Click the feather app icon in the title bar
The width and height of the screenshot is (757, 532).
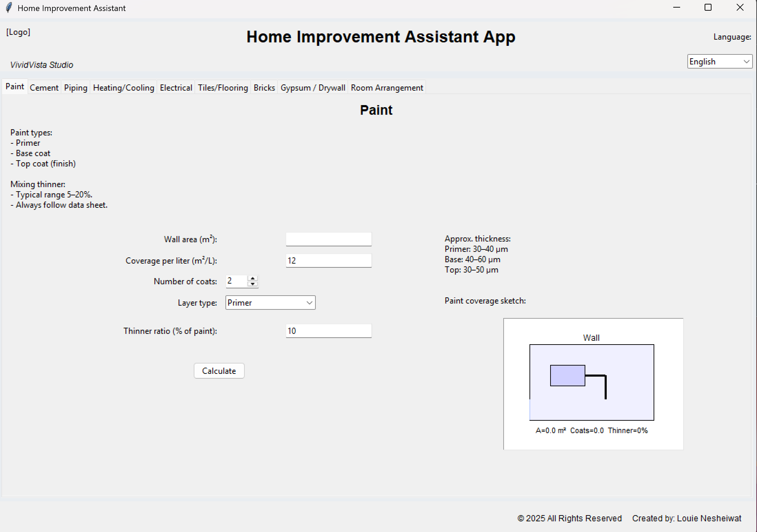pyautogui.click(x=9, y=8)
